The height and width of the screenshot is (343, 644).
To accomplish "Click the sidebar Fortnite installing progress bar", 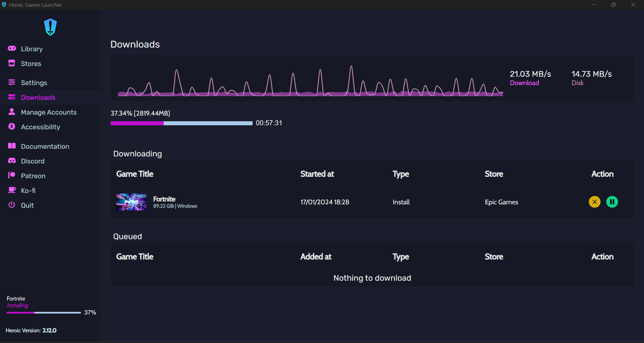I will [44, 313].
